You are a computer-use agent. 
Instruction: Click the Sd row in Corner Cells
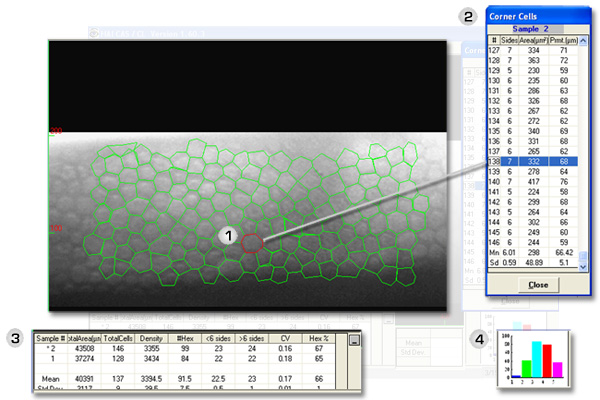[x=533, y=263]
